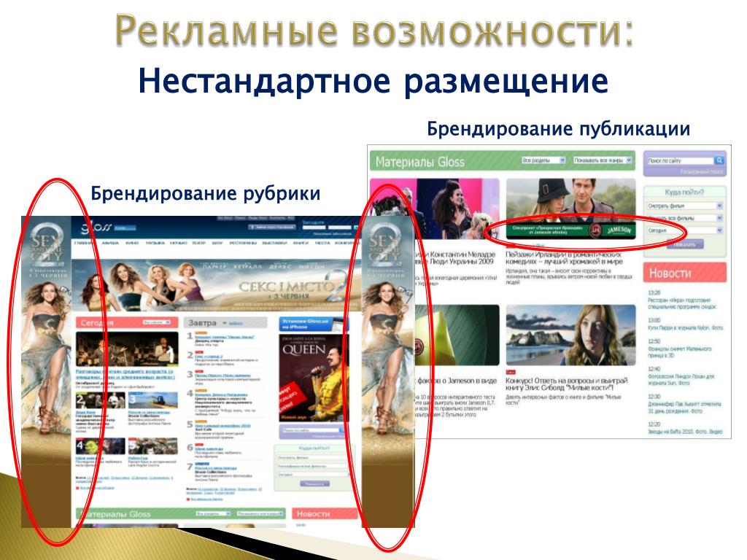747x560 pixels.
Task: Open the thumbnail numbered 2 under 'Сегодня'
Action: (99, 400)
